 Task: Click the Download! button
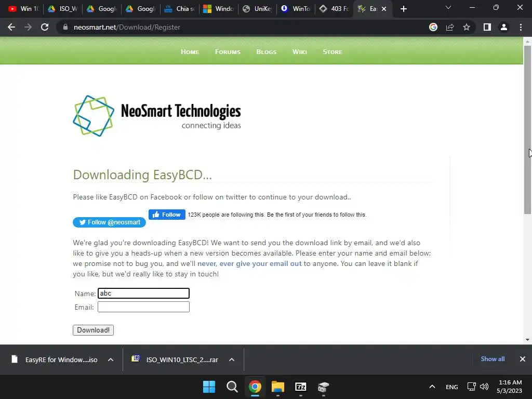[x=94, y=330]
